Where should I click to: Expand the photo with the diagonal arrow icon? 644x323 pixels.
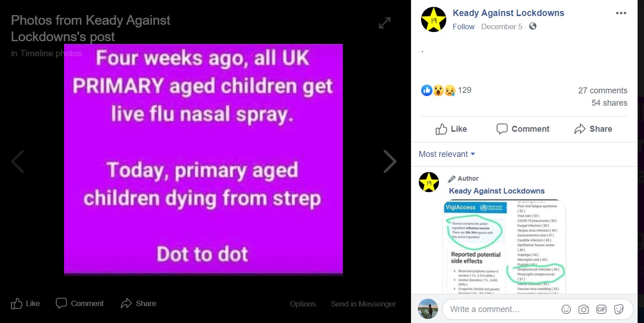pos(384,22)
